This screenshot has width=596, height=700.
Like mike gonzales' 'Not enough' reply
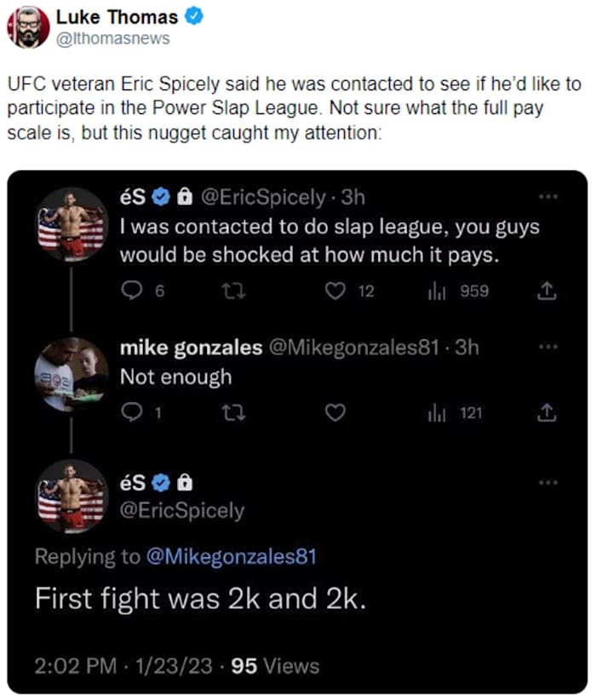(x=335, y=414)
